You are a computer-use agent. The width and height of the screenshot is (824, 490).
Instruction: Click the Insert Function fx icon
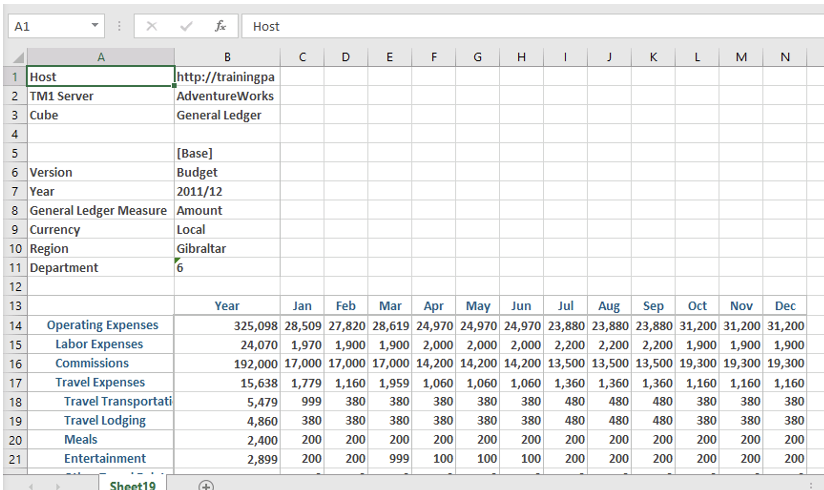[220, 26]
